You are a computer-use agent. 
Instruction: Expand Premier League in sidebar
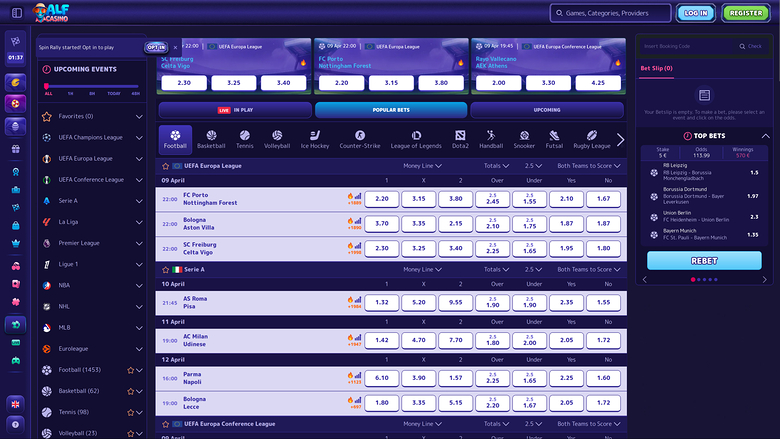(x=139, y=243)
